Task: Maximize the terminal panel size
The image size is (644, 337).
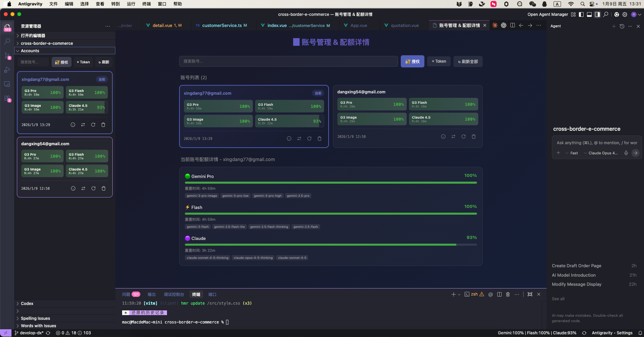Action: pos(530,294)
